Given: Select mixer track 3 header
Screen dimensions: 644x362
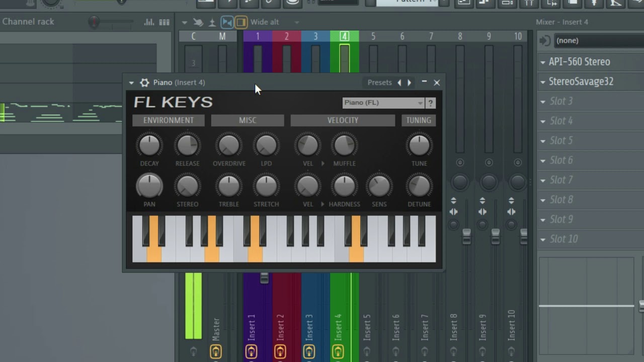Looking at the screenshot, I should (x=315, y=36).
